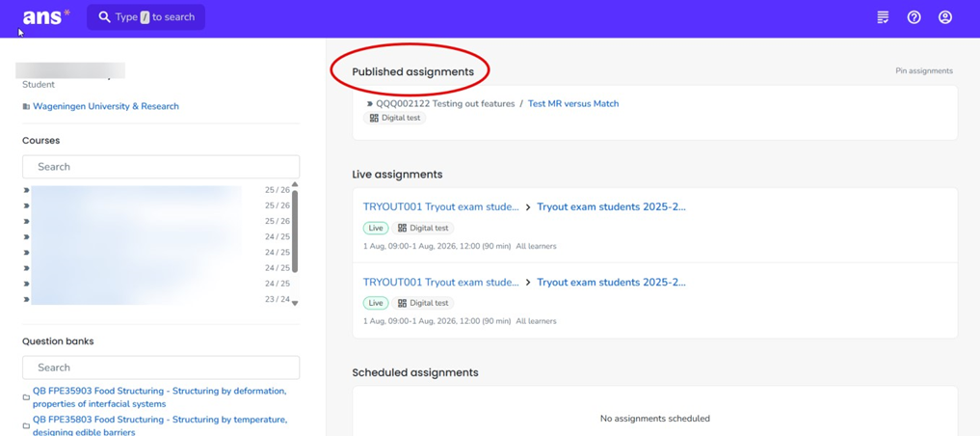Image resolution: width=980 pixels, height=436 pixels.
Task: Focus the Courses search field
Action: [x=161, y=167]
